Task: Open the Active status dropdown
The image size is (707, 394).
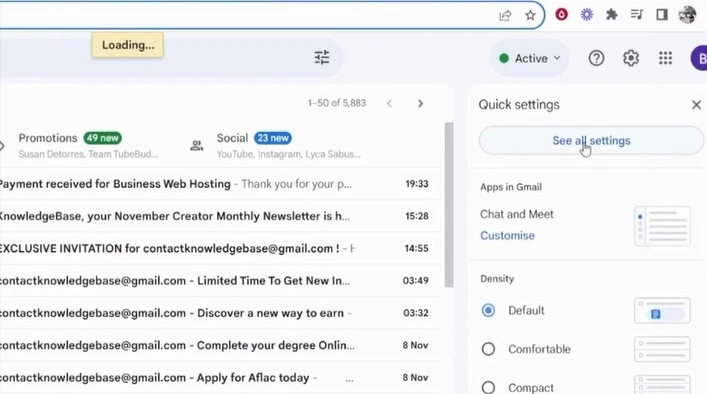Action: pos(529,58)
